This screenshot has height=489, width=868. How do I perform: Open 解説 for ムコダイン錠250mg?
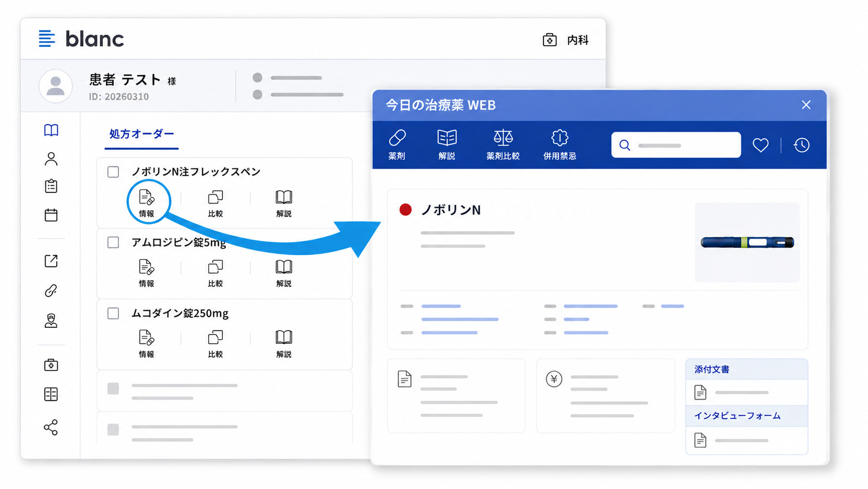click(283, 344)
